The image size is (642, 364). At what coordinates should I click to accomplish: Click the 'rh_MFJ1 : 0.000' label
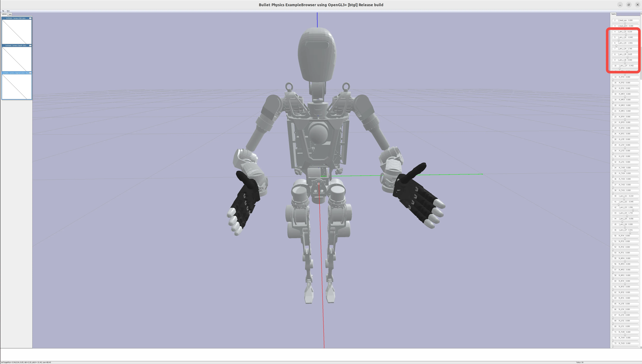coord(624,111)
